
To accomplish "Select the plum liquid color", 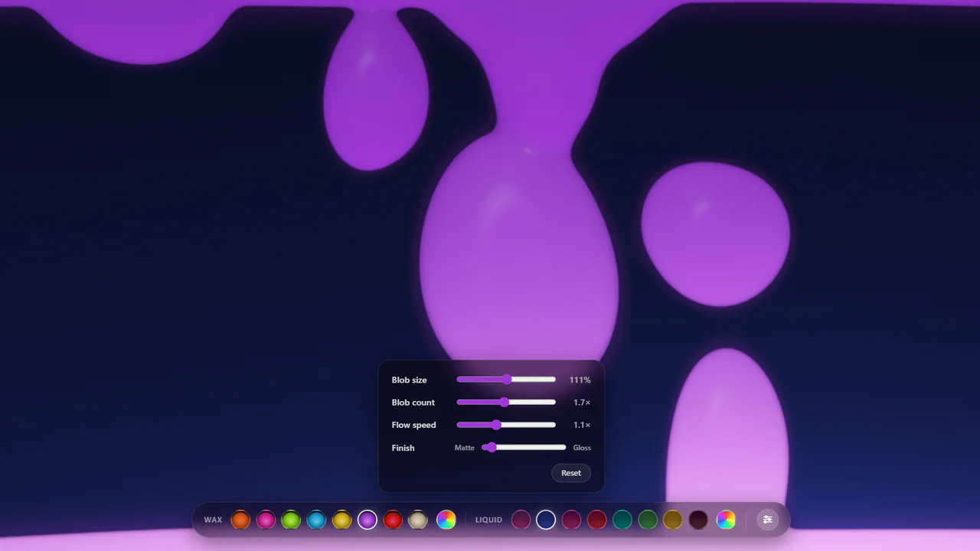I will (521, 520).
